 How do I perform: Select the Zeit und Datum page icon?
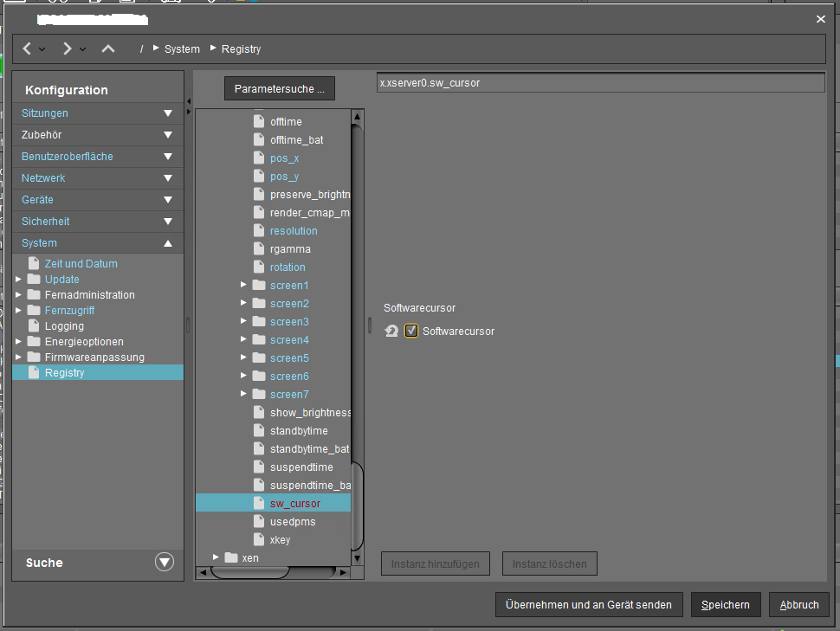pos(34,263)
